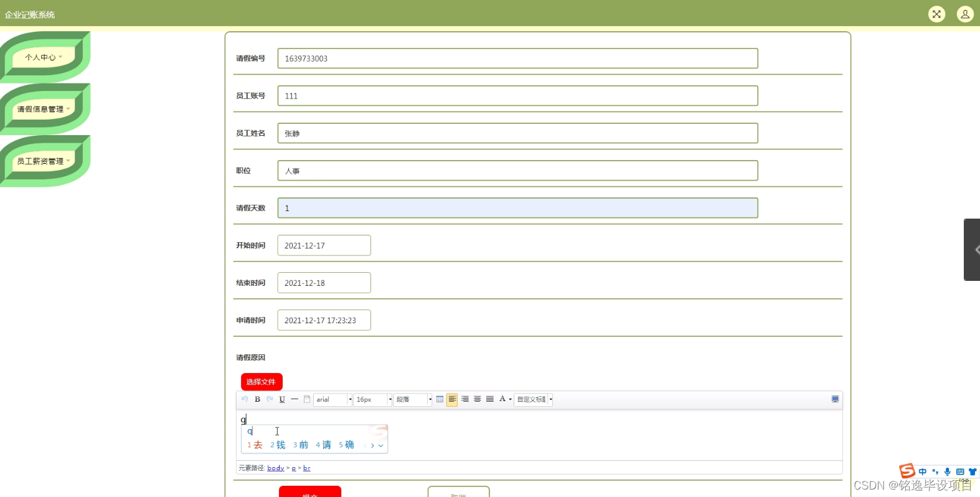
Task: Click the 员工账号 input field
Action: click(518, 96)
